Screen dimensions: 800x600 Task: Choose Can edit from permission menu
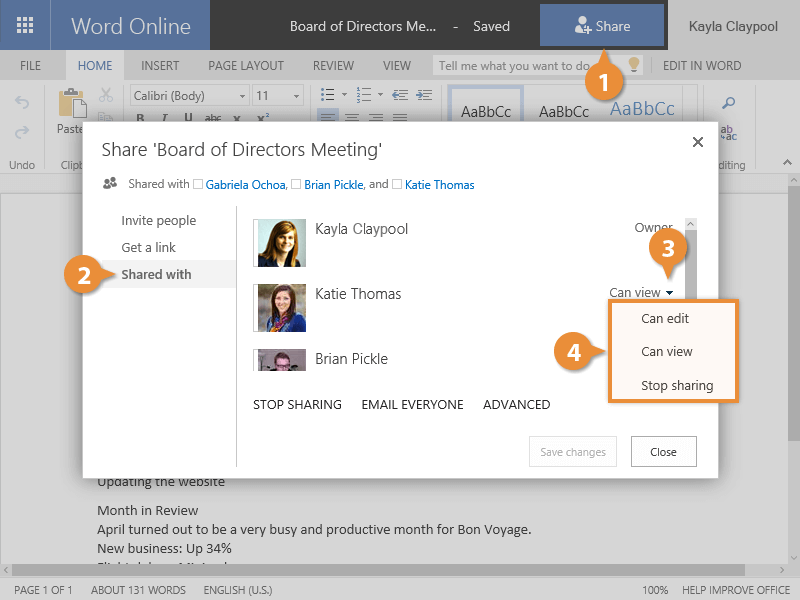pos(665,319)
